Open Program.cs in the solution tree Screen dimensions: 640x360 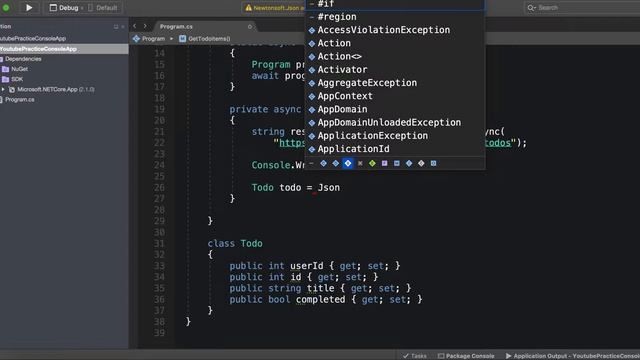click(20, 100)
